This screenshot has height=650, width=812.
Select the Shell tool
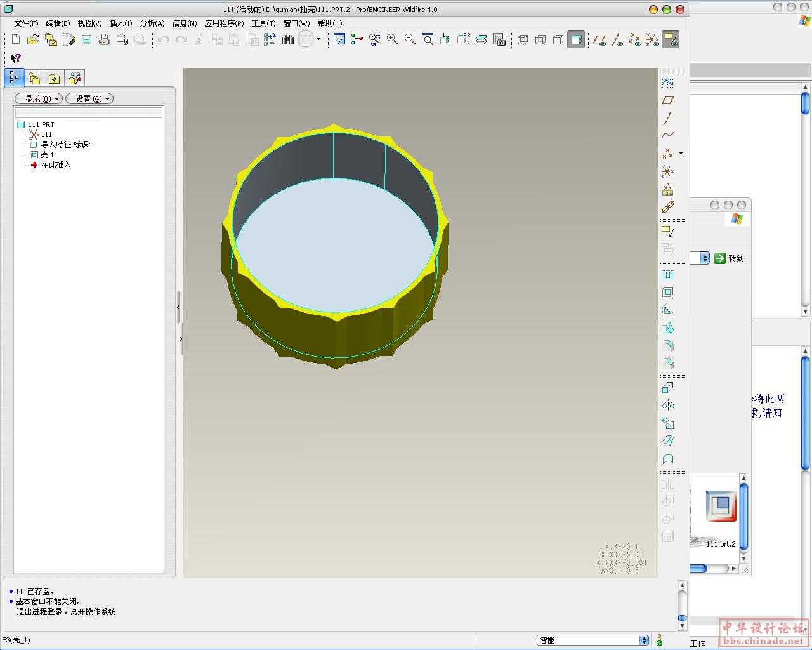coord(667,292)
